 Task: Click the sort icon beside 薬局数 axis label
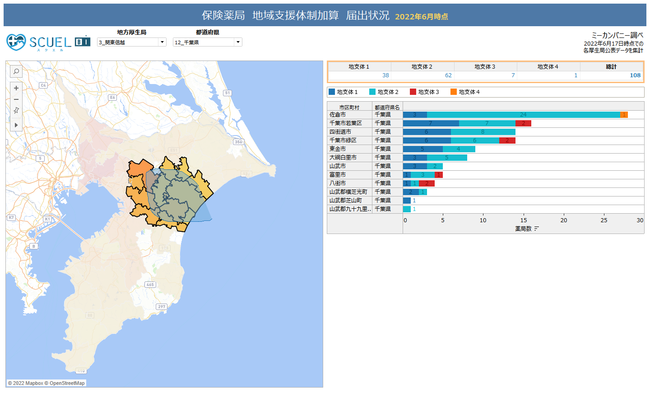pyautogui.click(x=536, y=228)
